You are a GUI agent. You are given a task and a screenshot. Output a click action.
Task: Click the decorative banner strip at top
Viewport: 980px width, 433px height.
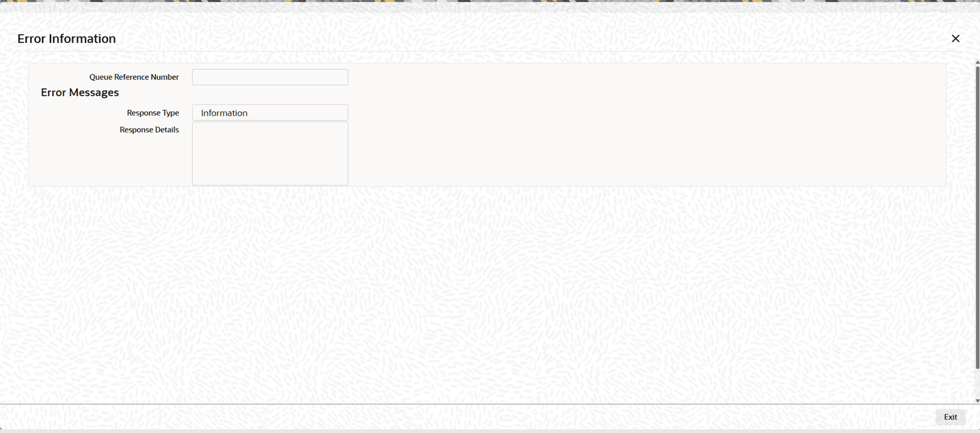(490, 5)
